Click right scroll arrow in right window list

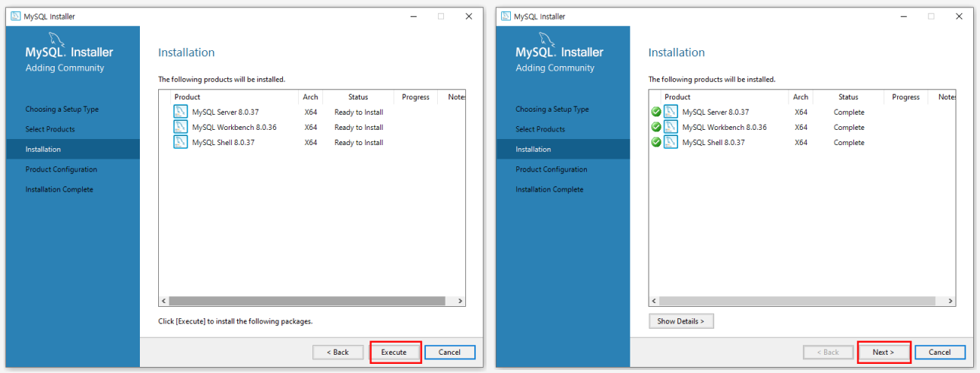click(x=950, y=301)
